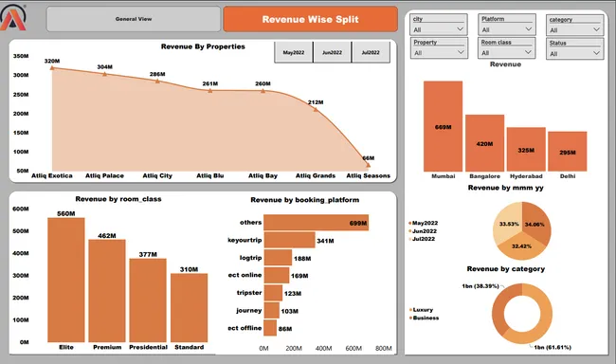Image resolution: width=616 pixels, height=364 pixels.
Task: Click the May2022 legend color marker
Action: pyautogui.click(x=410, y=223)
